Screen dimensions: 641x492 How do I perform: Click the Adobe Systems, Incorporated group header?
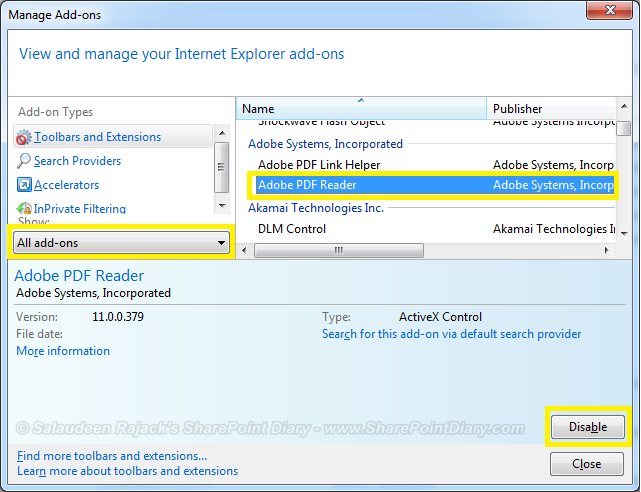point(325,144)
